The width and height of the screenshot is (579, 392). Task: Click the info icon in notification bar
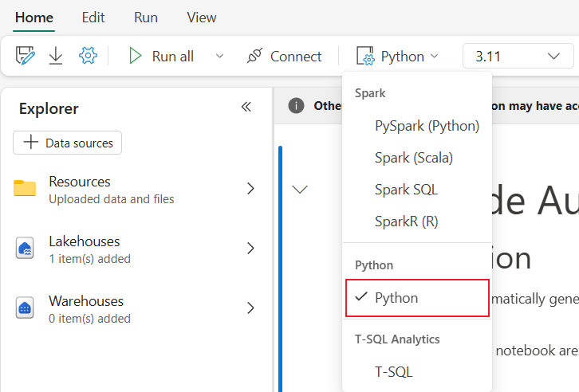(x=296, y=106)
